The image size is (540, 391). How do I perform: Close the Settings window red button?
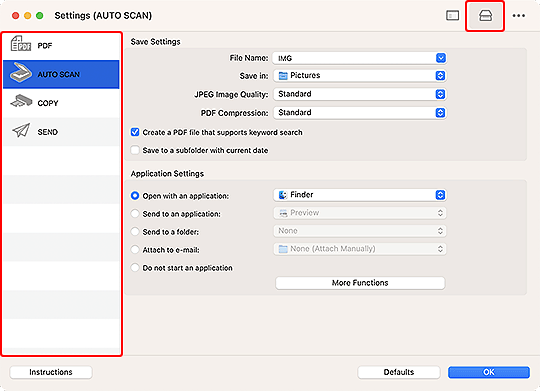(x=15, y=16)
